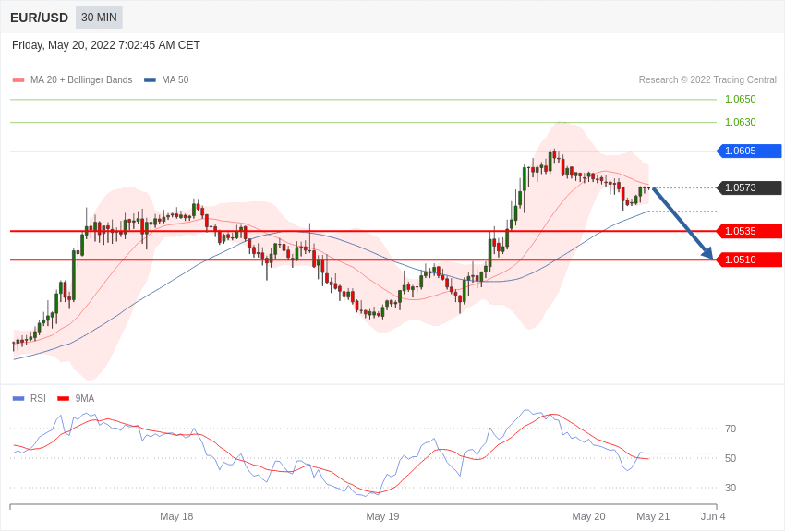Image resolution: width=785 pixels, height=532 pixels.
Task: Click the 1.0650 resistance level label
Action: [x=741, y=99]
